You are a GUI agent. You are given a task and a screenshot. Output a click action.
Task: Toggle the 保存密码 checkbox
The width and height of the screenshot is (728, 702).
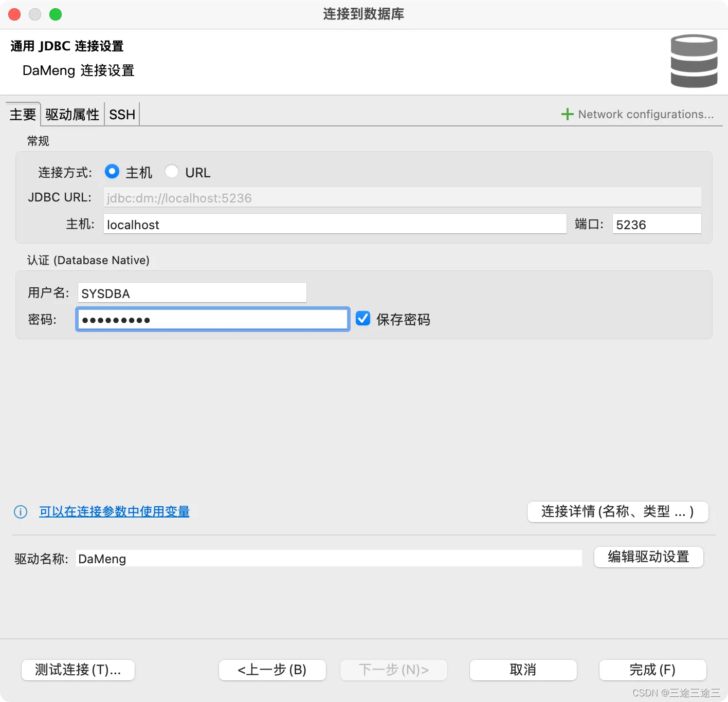[x=363, y=319]
